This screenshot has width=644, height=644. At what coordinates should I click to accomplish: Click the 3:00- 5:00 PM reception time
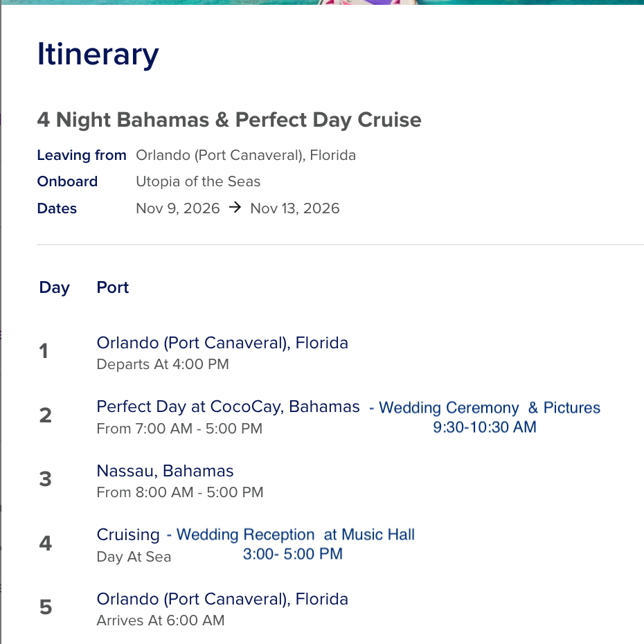[x=292, y=554]
